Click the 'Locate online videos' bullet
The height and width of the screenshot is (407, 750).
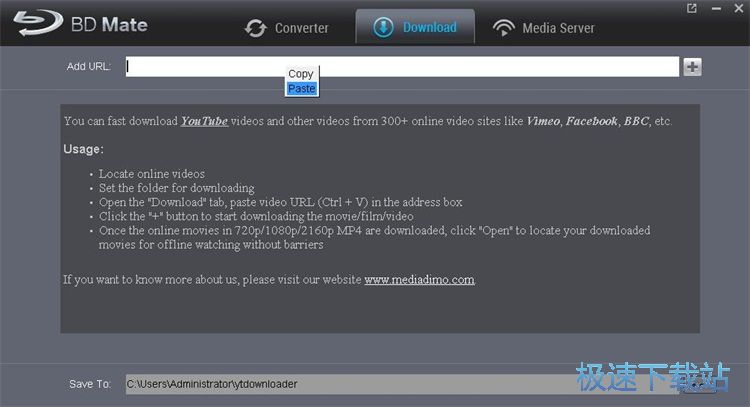tap(152, 174)
